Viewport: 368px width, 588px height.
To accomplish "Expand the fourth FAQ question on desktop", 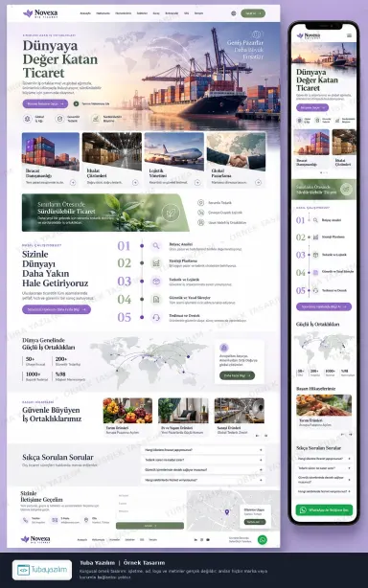I will pos(203,480).
